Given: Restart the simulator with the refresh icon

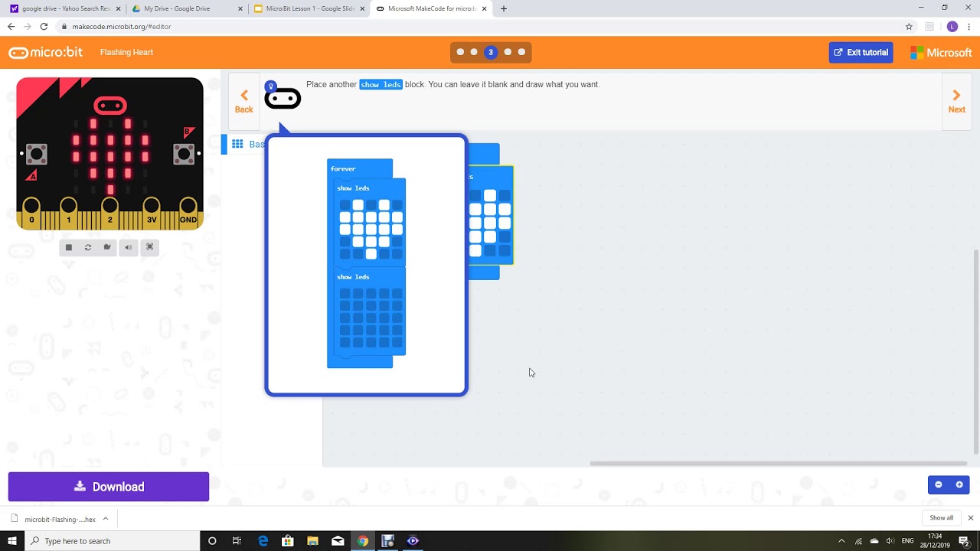Looking at the screenshot, I should (88, 247).
